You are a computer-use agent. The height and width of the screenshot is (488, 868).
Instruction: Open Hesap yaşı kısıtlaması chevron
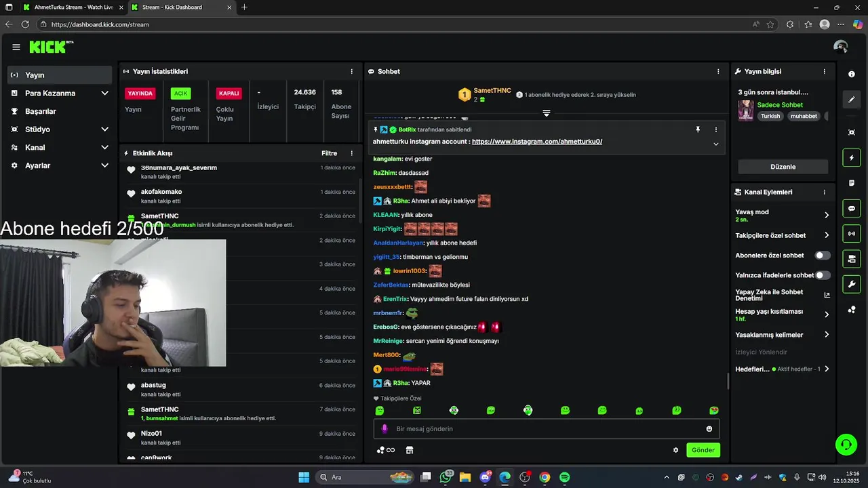point(827,314)
